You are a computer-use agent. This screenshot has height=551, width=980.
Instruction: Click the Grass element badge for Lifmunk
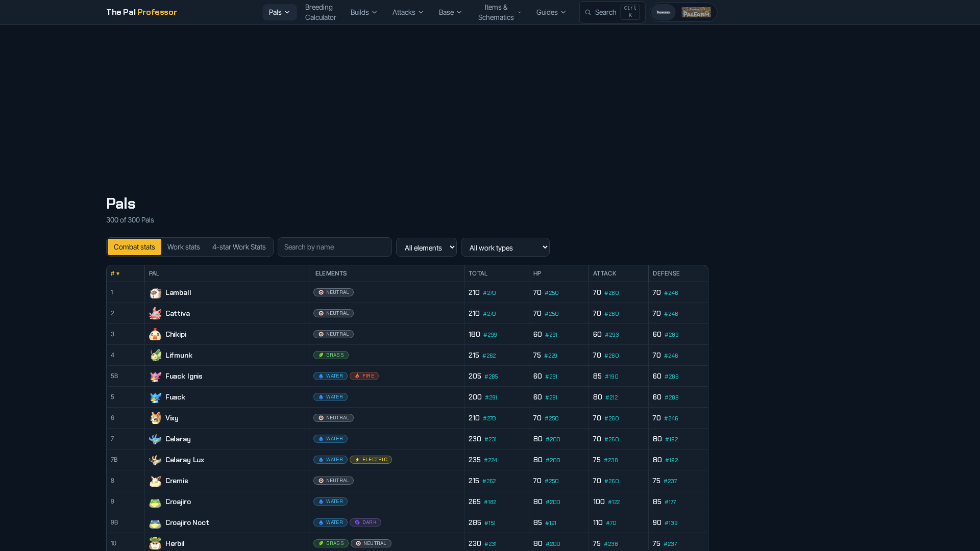[x=331, y=355]
